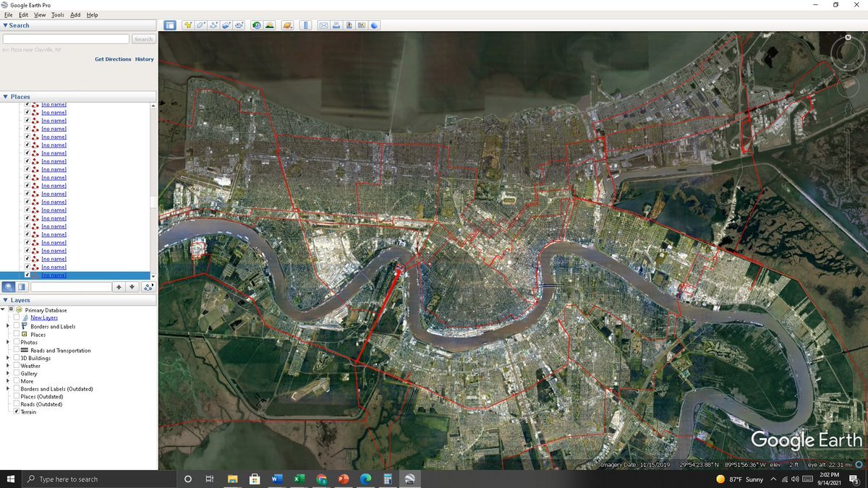Open the File menu
868x488 pixels.
tap(9, 14)
